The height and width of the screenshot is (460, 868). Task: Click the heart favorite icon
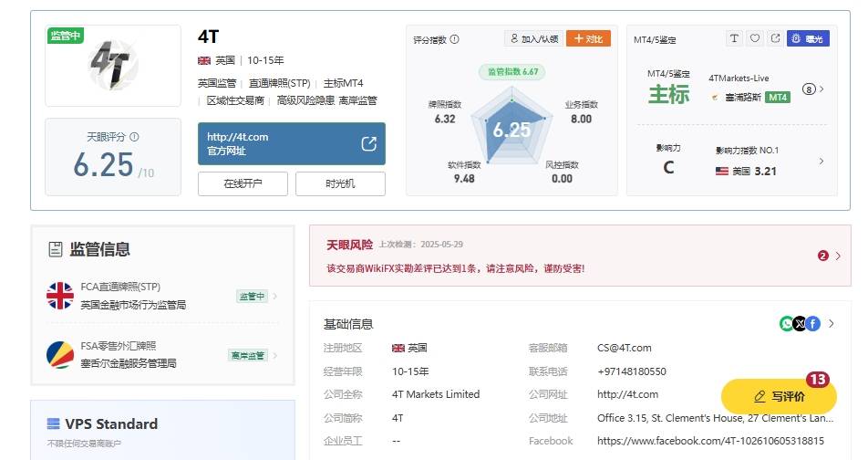coord(755,38)
